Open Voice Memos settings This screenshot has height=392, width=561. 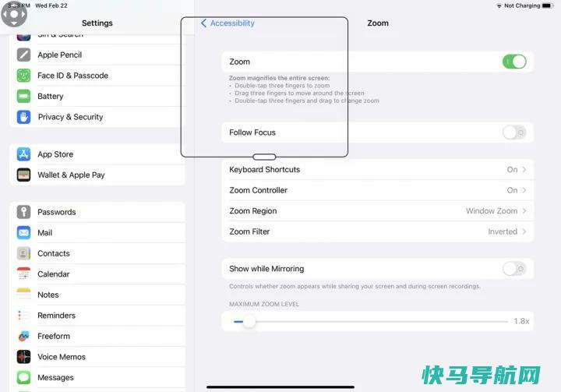(97, 357)
